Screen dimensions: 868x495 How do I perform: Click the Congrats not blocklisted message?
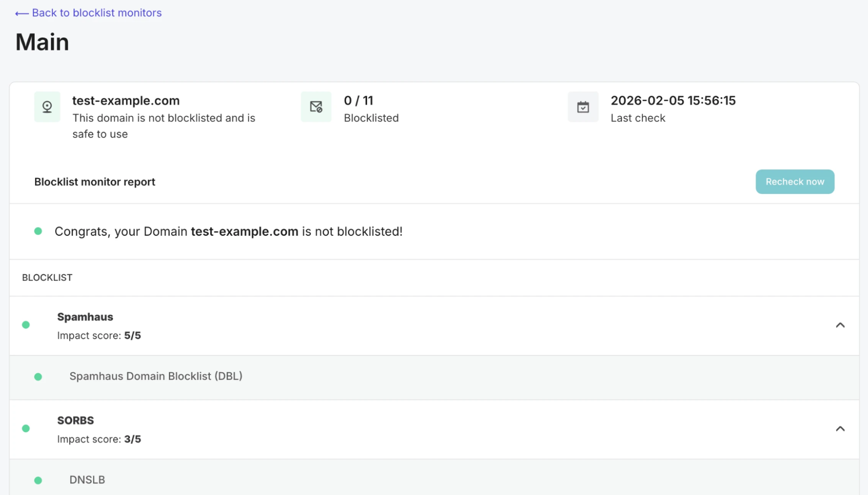tap(229, 231)
